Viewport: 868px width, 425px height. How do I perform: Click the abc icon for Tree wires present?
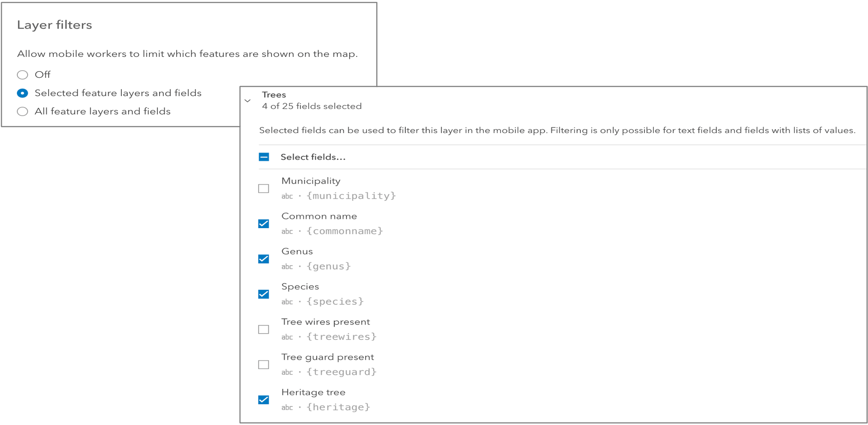click(x=287, y=337)
